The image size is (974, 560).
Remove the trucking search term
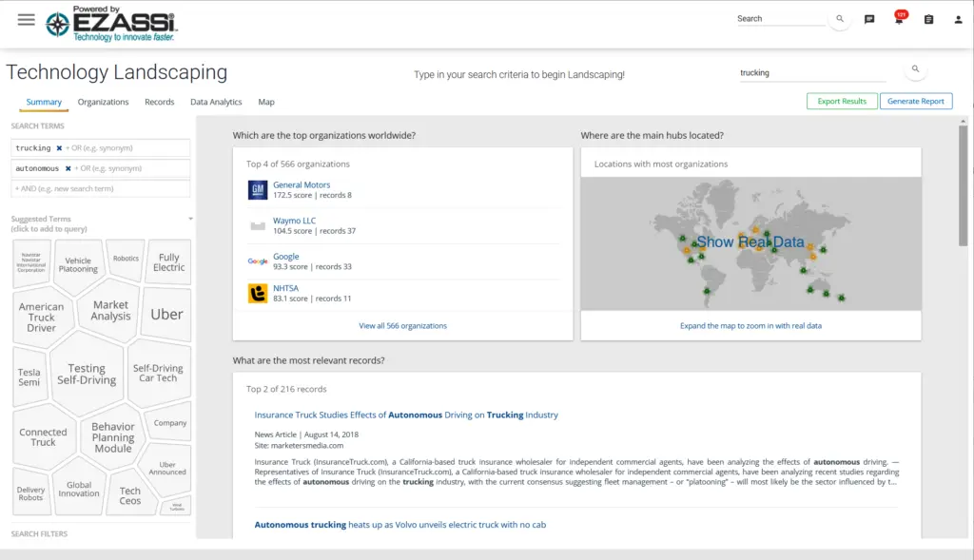pos(59,148)
